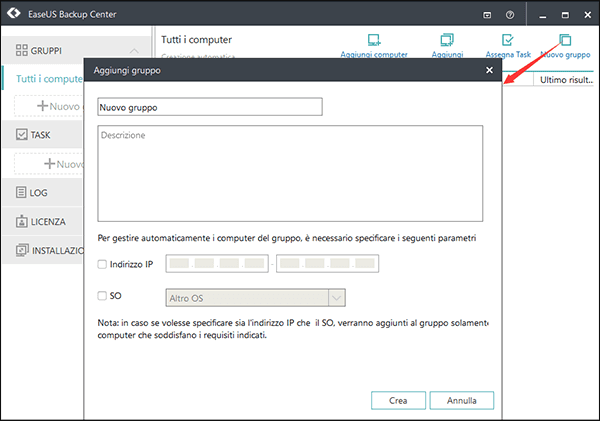
Task: Click the GRUPPI grid icon
Action: [x=21, y=50]
